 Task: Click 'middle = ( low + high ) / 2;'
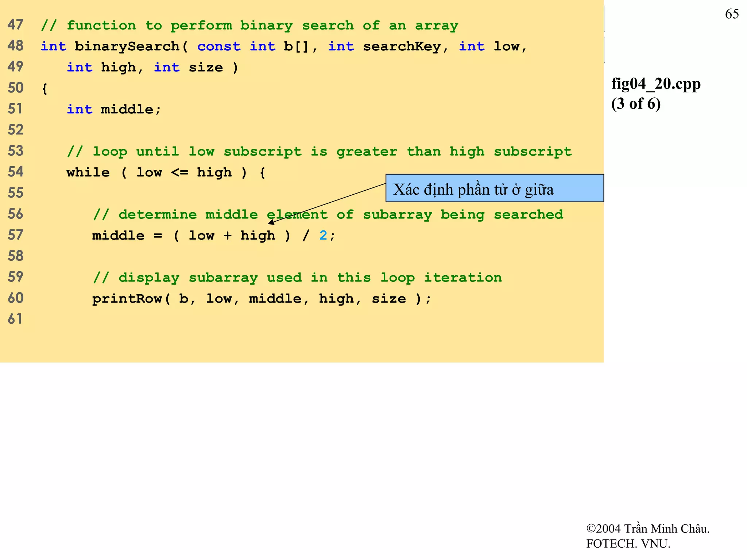click(x=213, y=236)
